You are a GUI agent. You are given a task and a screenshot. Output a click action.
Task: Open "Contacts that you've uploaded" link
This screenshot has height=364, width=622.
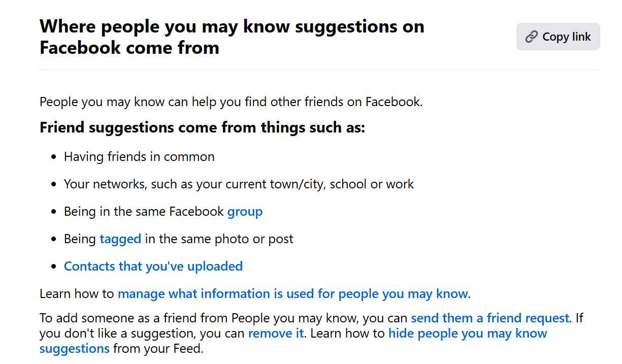(153, 266)
